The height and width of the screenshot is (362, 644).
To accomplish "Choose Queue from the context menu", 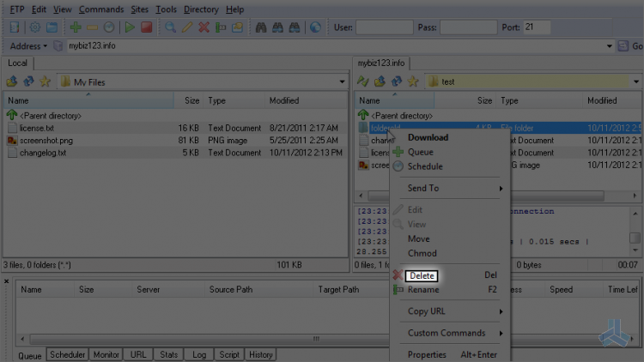I will coord(420,152).
